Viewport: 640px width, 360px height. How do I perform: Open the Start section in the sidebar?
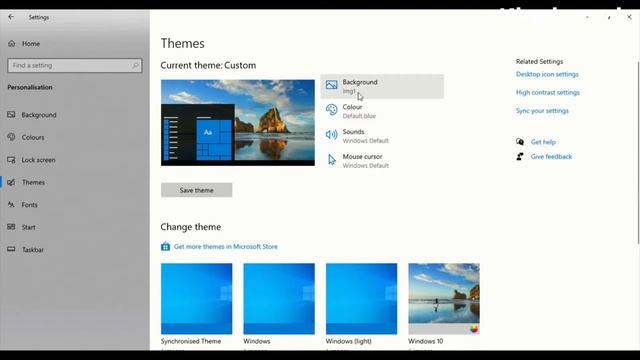(x=29, y=227)
